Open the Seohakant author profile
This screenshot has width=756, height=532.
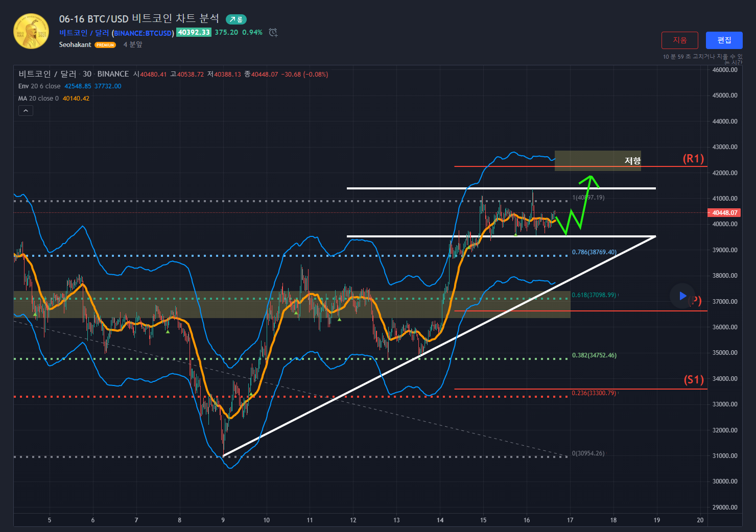point(75,45)
